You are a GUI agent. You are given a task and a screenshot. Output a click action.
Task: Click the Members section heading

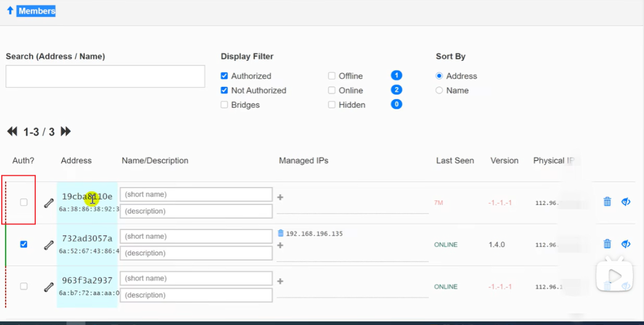click(x=36, y=11)
